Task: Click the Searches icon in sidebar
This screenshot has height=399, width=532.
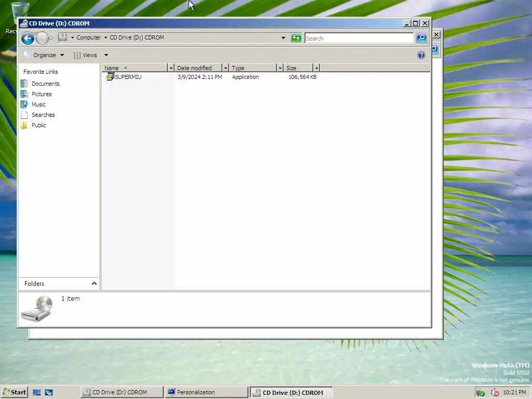Action: [x=24, y=115]
